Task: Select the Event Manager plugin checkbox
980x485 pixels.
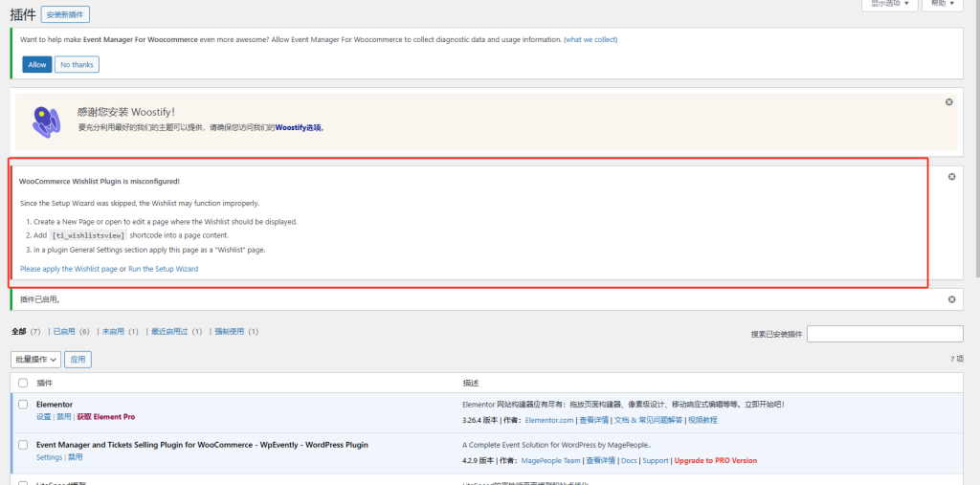Action: [23, 445]
